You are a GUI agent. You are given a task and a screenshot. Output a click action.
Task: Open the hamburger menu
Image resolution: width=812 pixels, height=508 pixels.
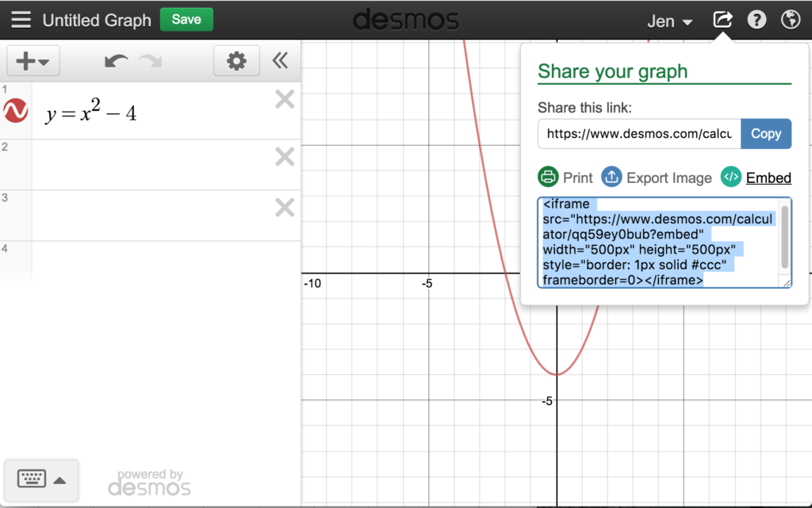tap(21, 20)
